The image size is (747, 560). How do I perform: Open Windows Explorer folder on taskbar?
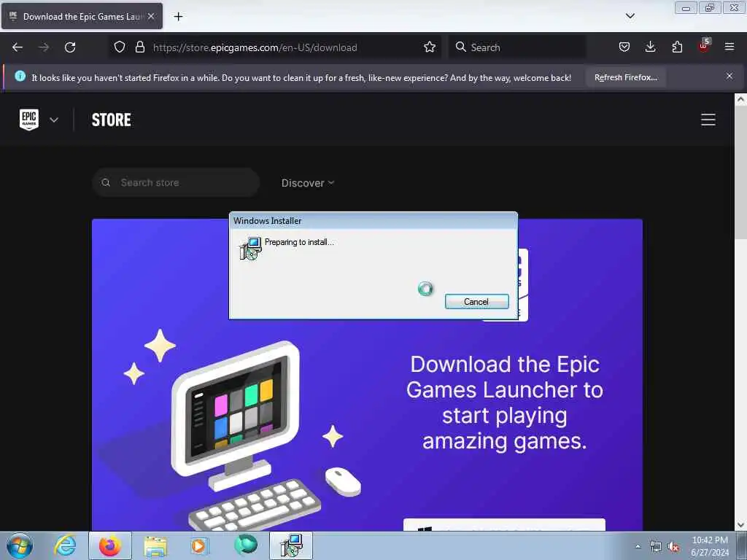tap(155, 546)
